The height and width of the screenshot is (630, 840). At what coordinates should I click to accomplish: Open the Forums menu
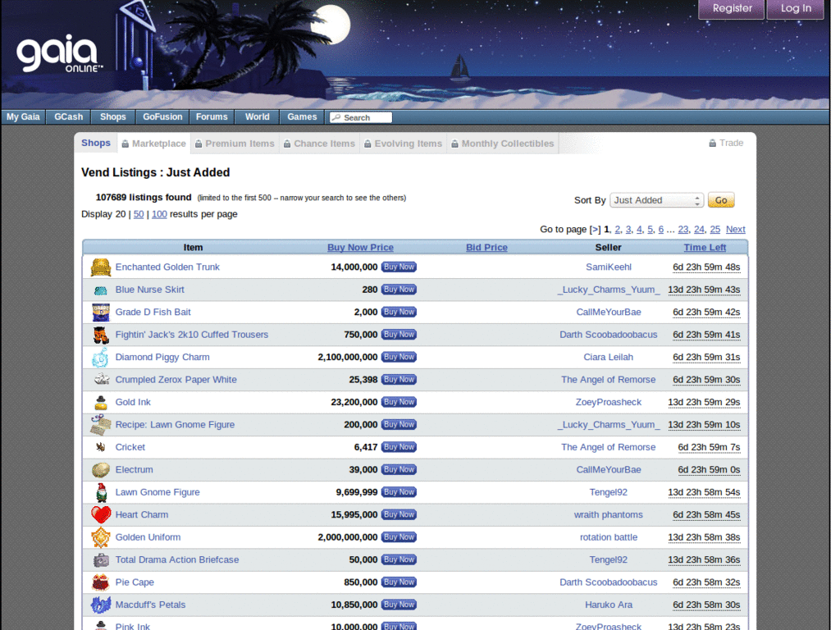[212, 116]
